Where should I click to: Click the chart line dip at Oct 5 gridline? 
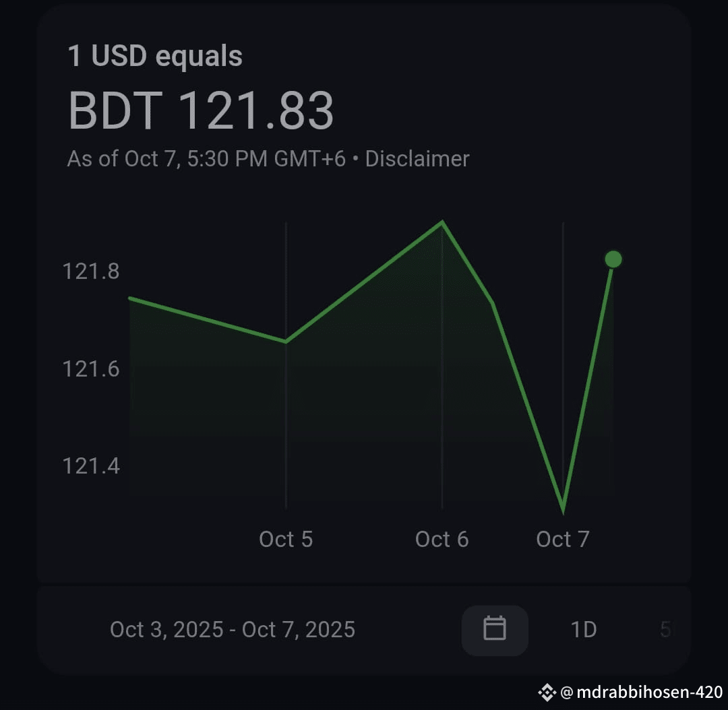tap(286, 342)
